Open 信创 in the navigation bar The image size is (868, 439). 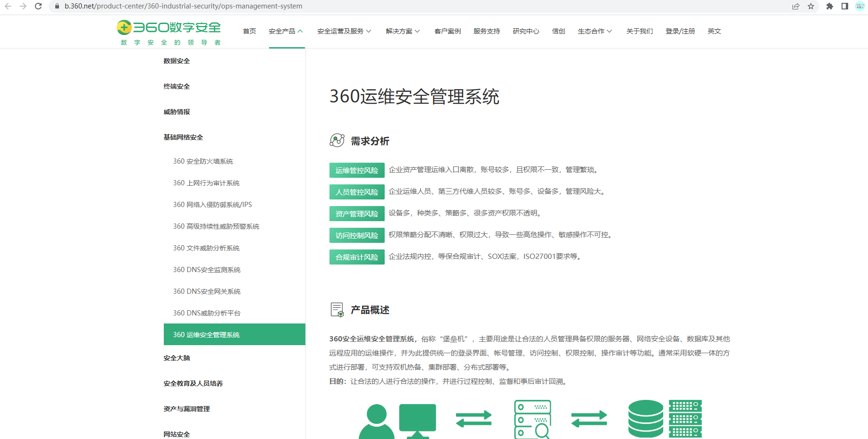[558, 31]
